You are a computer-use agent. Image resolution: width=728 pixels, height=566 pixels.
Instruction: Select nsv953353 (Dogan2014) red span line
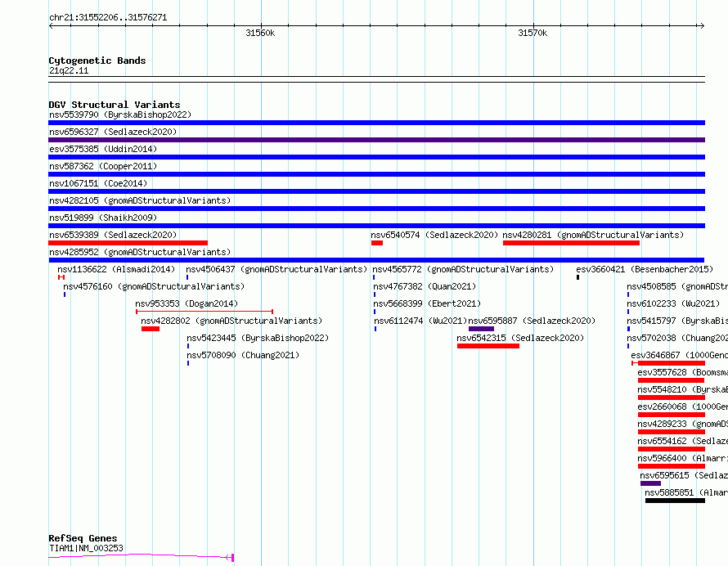[x=204, y=312]
